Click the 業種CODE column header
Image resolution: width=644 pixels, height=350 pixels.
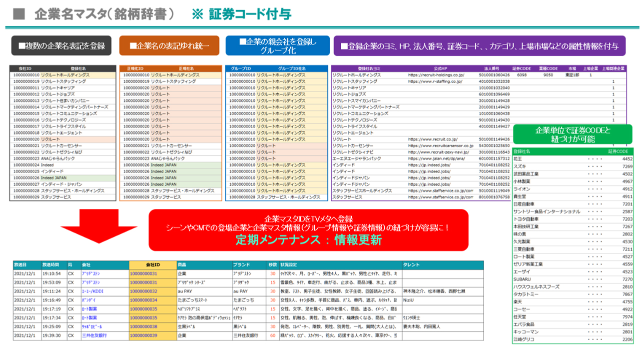548,68
